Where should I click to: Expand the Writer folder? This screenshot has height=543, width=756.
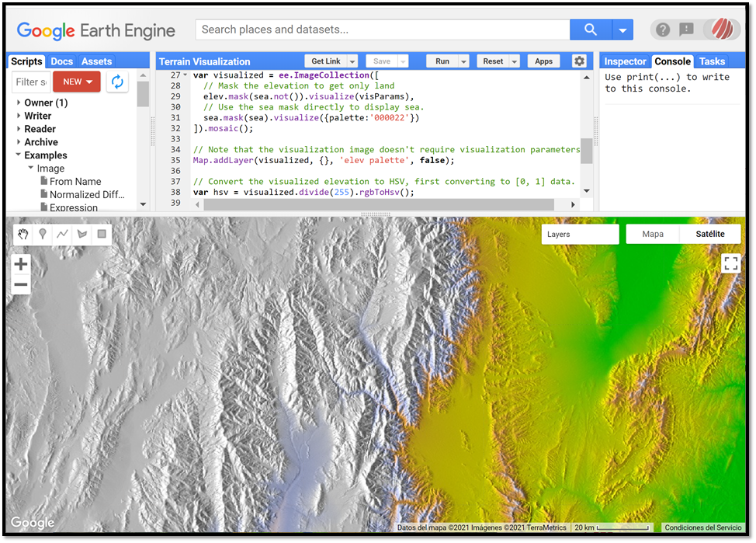click(19, 115)
